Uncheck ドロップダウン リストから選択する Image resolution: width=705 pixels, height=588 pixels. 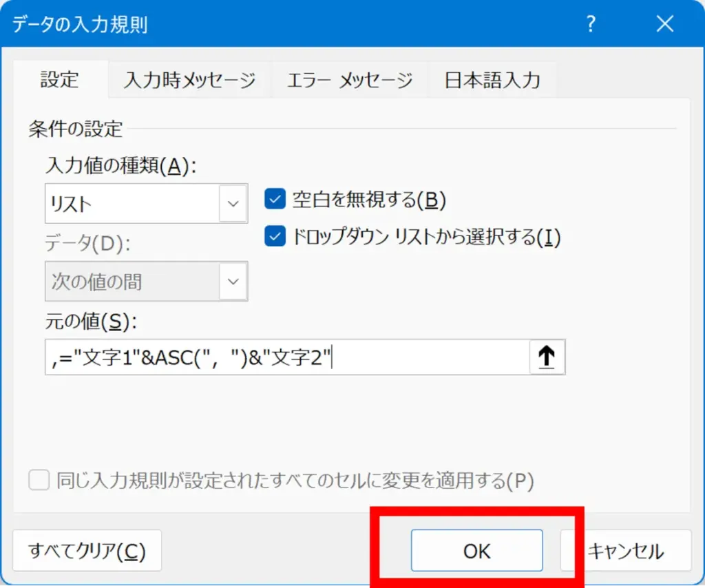275,237
